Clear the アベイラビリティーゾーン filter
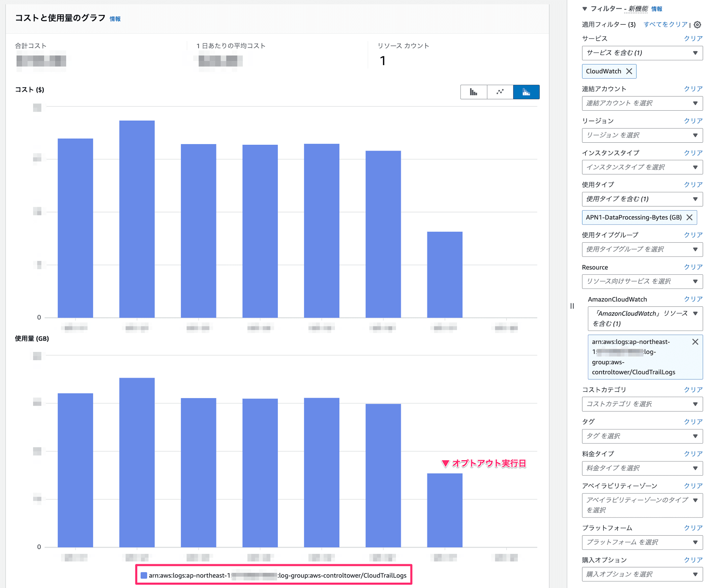Screen dimensions: 712x588 [x=693, y=486]
